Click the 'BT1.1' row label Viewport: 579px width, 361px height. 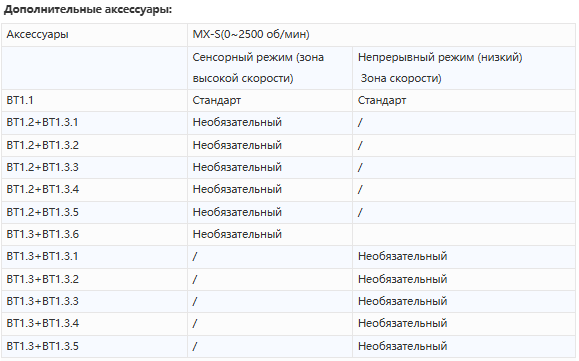pos(20,100)
